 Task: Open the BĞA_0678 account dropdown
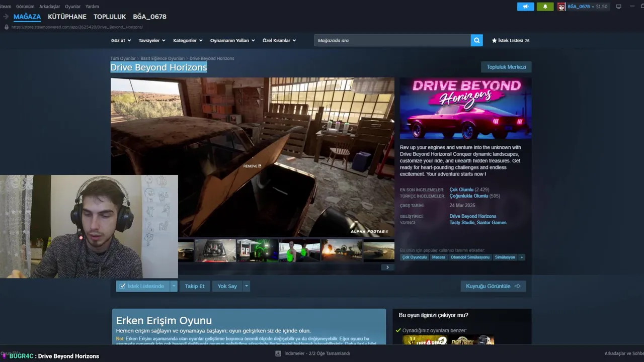coord(581,7)
